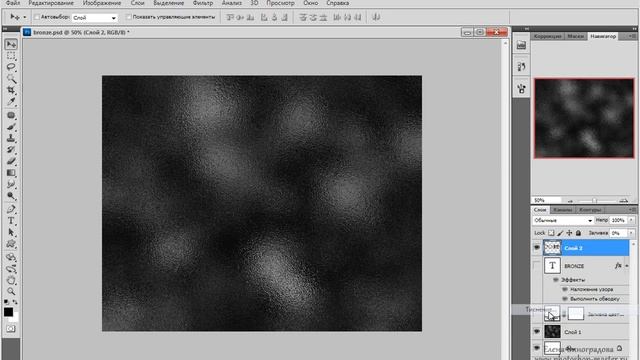Switch to the Маски tab

576,36
